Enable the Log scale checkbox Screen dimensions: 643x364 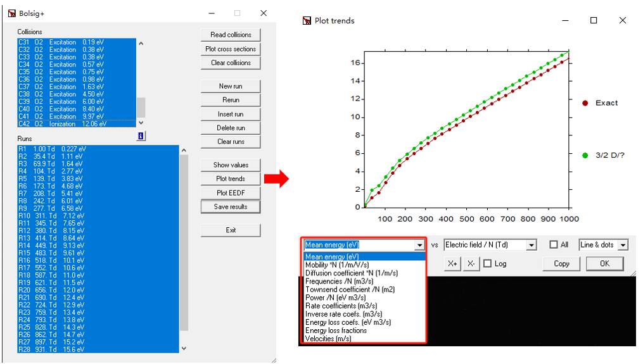[488, 263]
